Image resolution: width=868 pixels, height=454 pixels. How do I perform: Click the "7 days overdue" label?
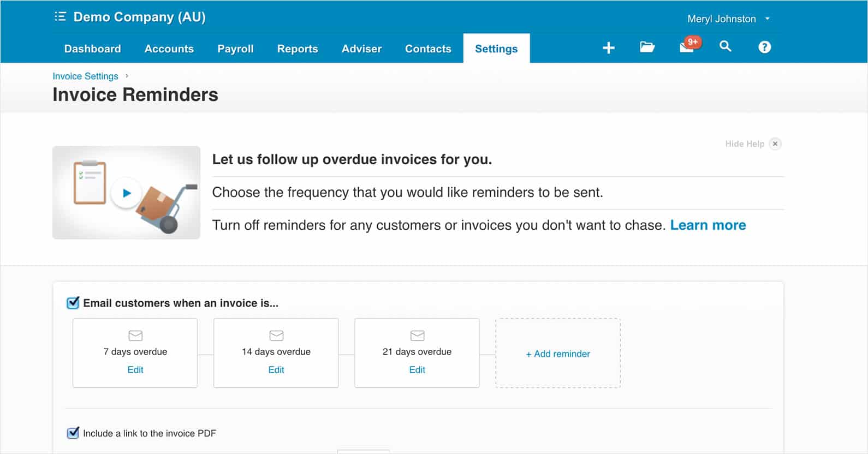click(135, 352)
